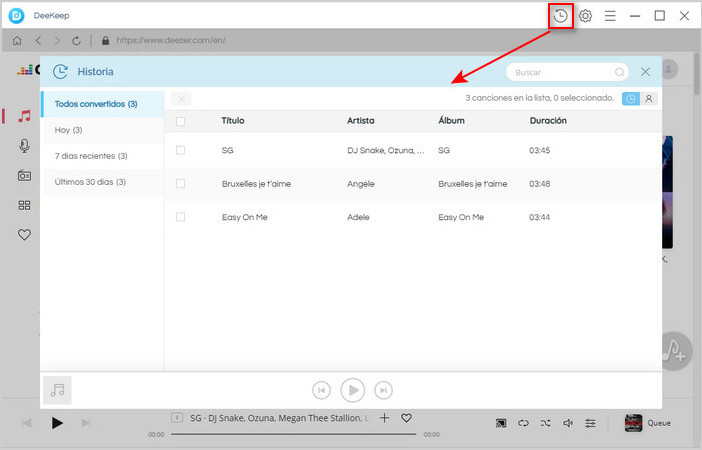
Task: Open the Queue button
Action: click(648, 423)
